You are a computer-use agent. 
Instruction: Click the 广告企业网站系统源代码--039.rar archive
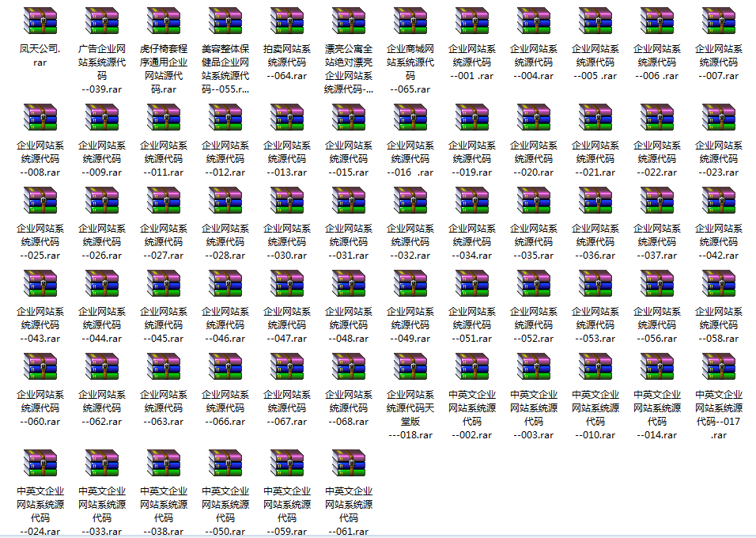coord(102,21)
